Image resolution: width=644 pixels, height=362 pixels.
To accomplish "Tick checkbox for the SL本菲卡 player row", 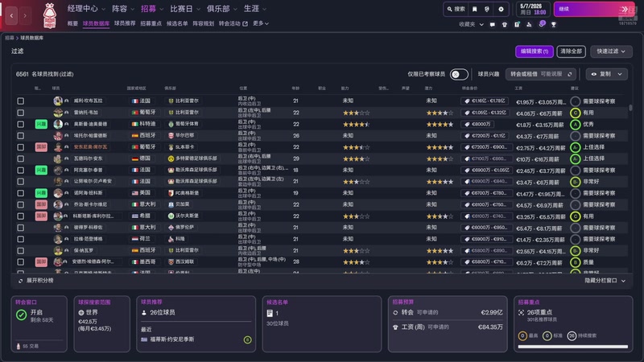I will 21,147.
